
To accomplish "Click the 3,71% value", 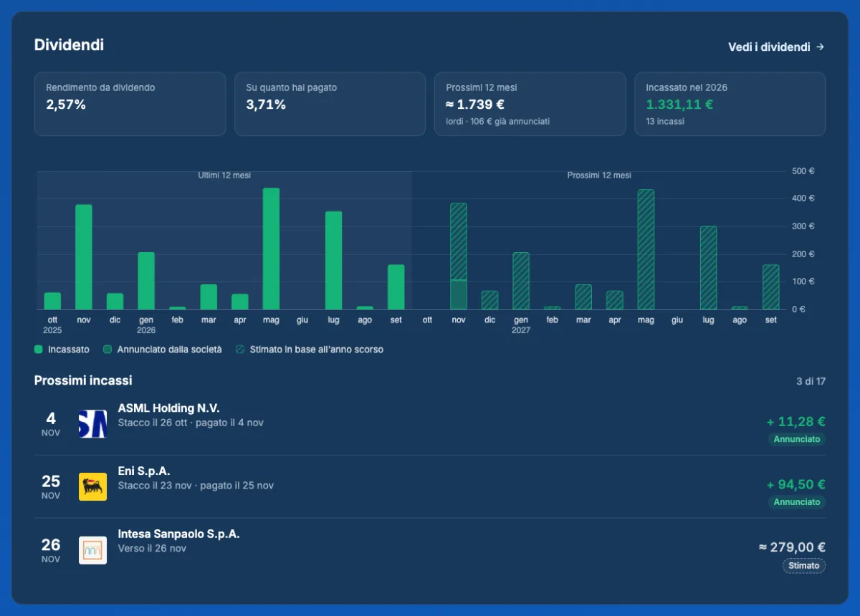I will [x=266, y=105].
